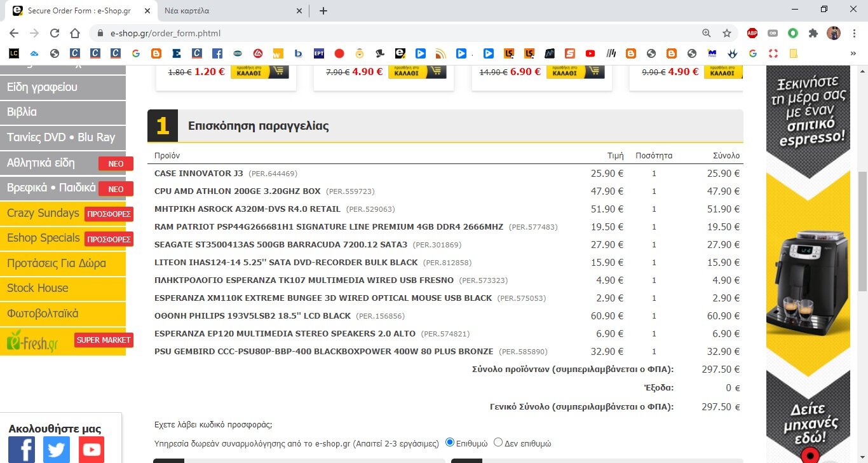This screenshot has width=868, height=463.
Task: Open the EPT bookmark
Action: coord(319,54)
